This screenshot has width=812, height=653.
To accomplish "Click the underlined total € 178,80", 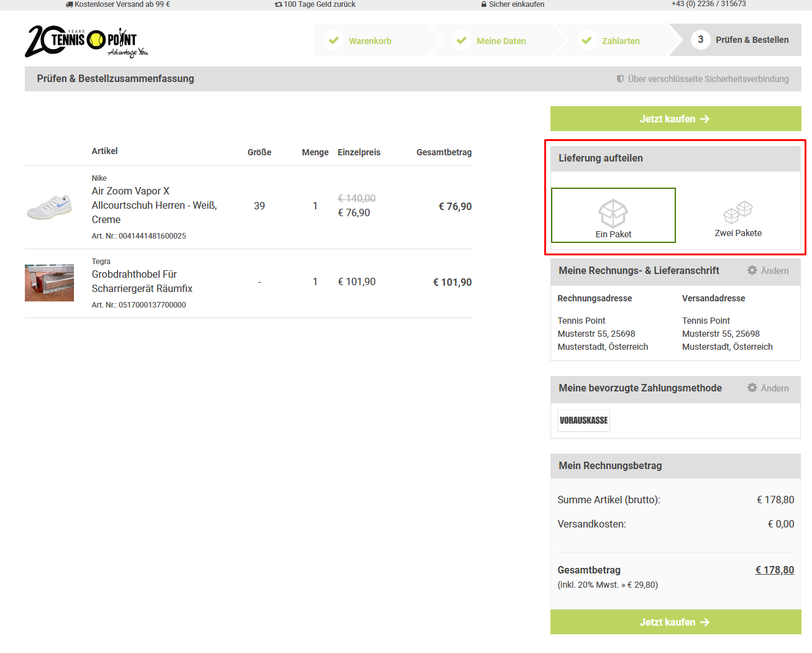I will pos(774,570).
